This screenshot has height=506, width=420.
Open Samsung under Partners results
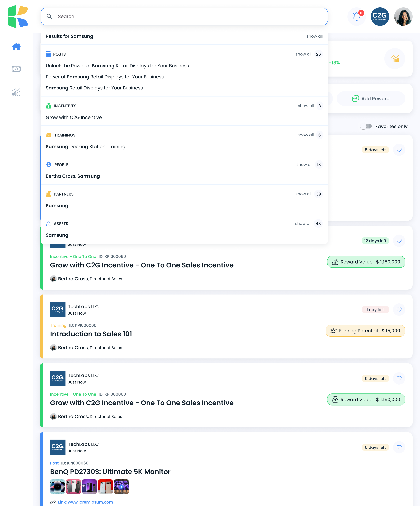(x=57, y=206)
